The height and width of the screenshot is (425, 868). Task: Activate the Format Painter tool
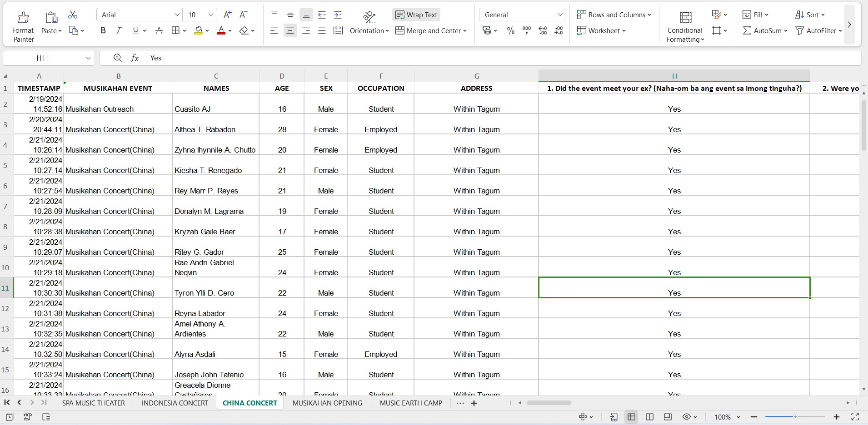click(23, 26)
